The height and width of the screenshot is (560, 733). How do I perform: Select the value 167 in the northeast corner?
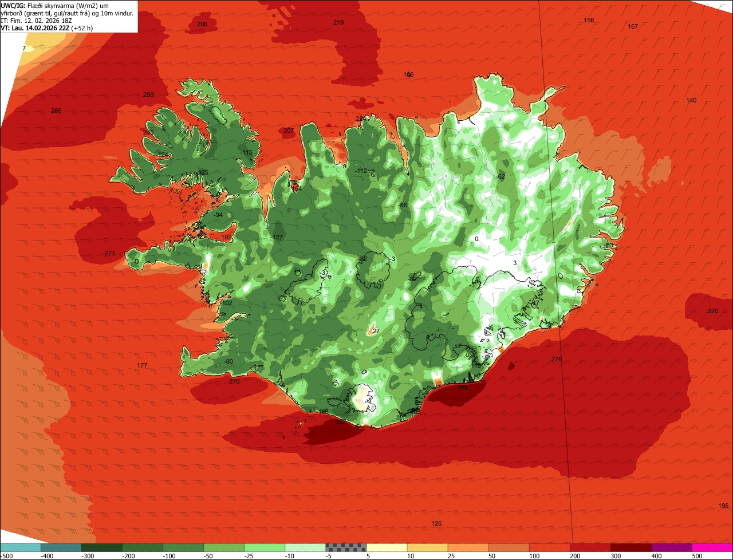[x=633, y=26]
